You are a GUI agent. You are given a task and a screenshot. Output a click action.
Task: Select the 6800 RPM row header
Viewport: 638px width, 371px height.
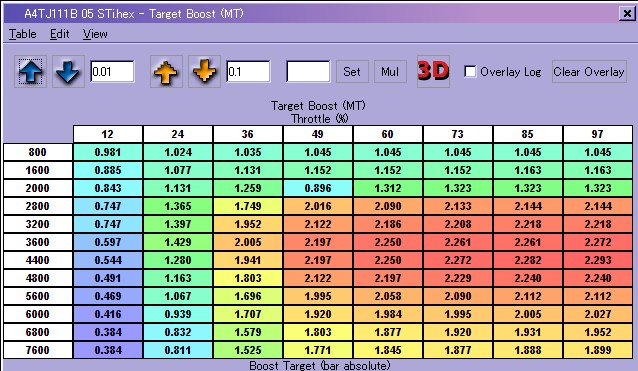point(38,332)
